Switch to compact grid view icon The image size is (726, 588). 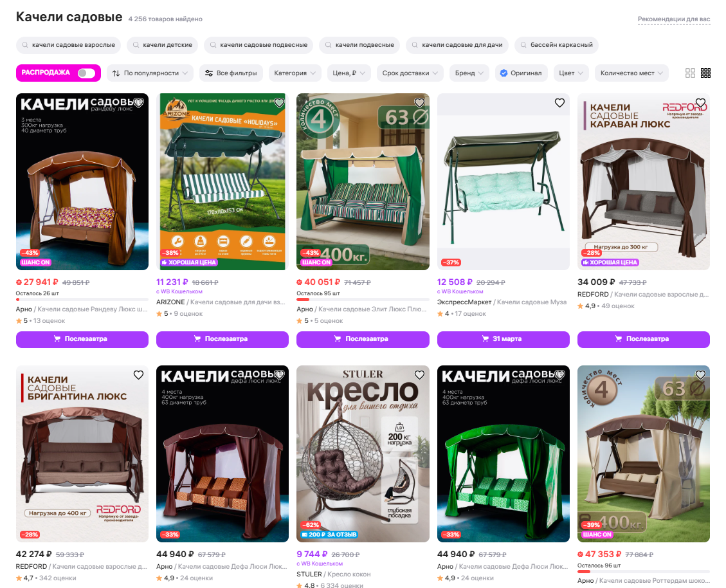click(705, 73)
